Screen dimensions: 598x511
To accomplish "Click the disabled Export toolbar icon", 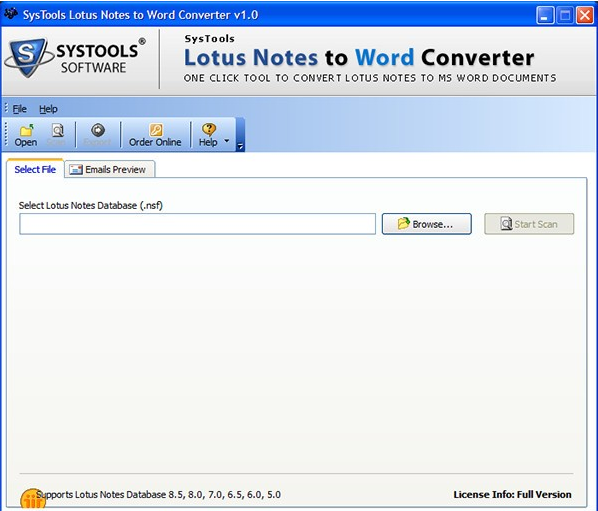I will 98,135.
